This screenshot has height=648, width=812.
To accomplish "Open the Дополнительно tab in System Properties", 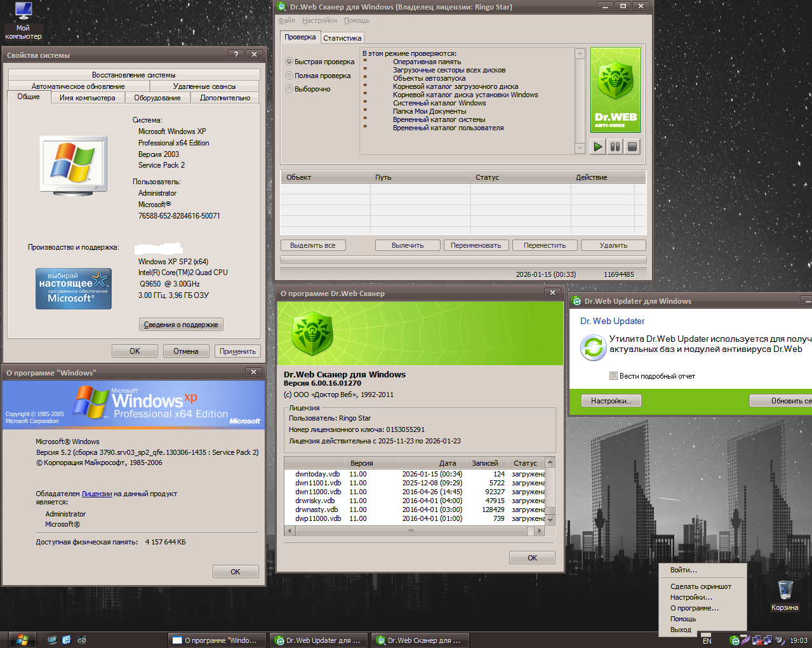I will [225, 98].
